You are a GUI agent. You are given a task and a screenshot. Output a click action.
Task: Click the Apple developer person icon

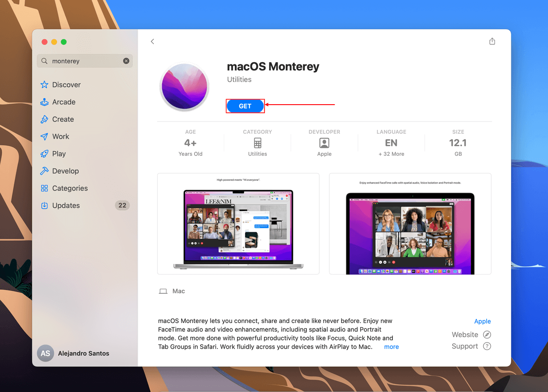click(324, 143)
